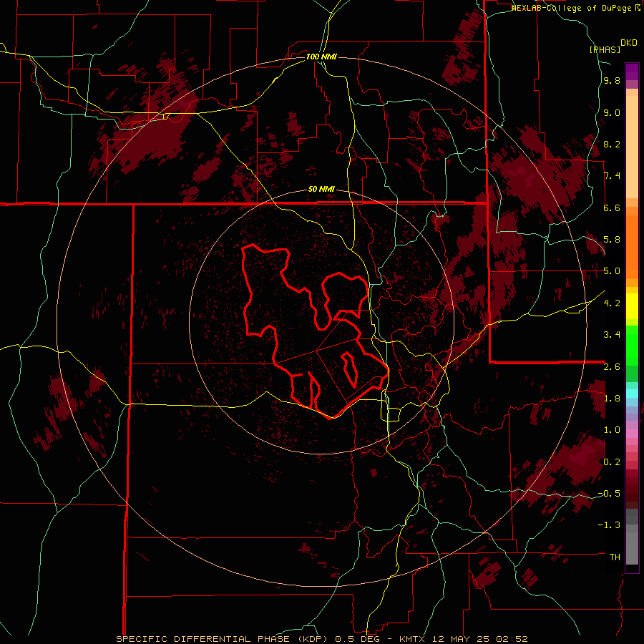Click the 8.2 value on the color scale
This screenshot has width=644, height=644.
coord(612,145)
